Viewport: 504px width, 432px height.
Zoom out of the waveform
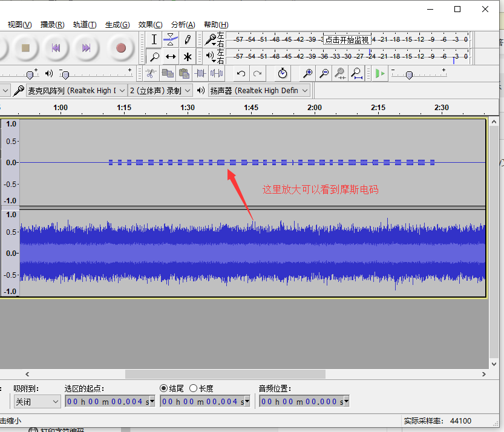[x=324, y=74]
